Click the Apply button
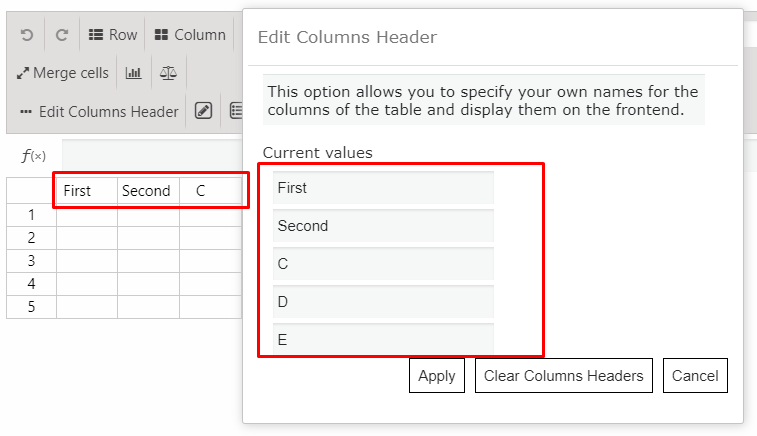This screenshot has width=757, height=436. 437,376
